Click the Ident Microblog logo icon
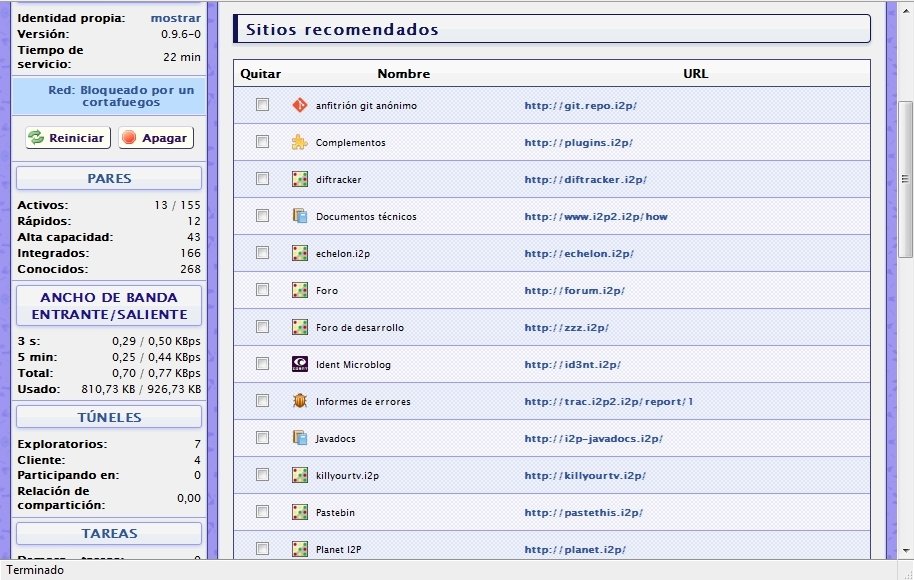 coord(300,364)
